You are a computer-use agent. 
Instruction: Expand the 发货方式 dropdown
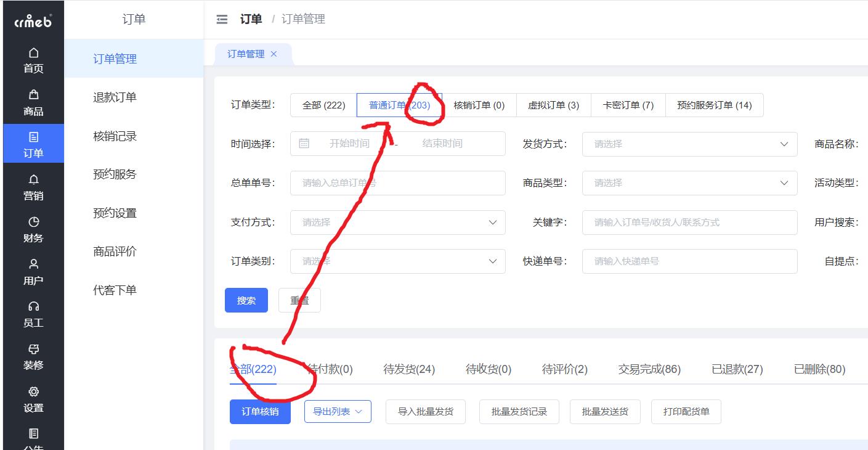coord(689,144)
